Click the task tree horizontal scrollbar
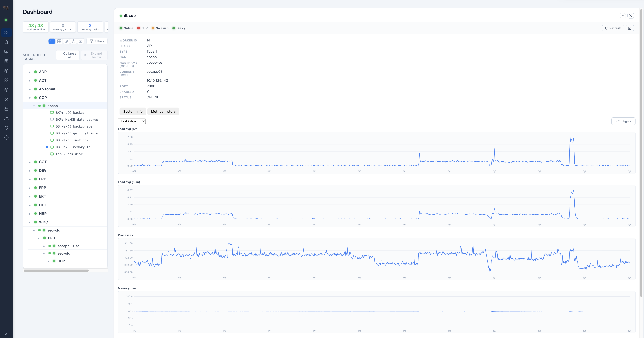This screenshot has width=644, height=338. click(56, 271)
